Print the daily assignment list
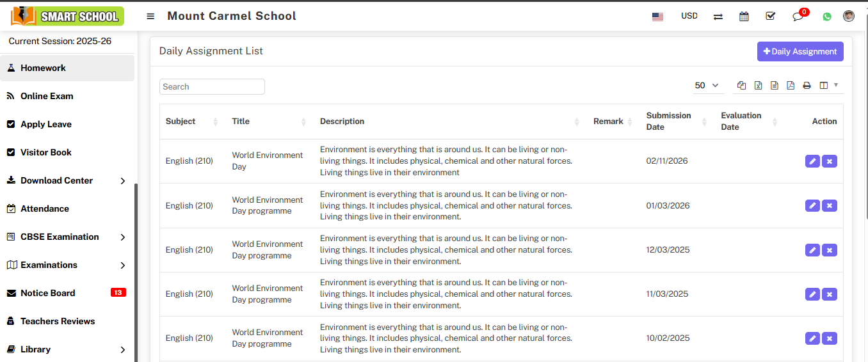The height and width of the screenshot is (362, 868). coord(807,86)
